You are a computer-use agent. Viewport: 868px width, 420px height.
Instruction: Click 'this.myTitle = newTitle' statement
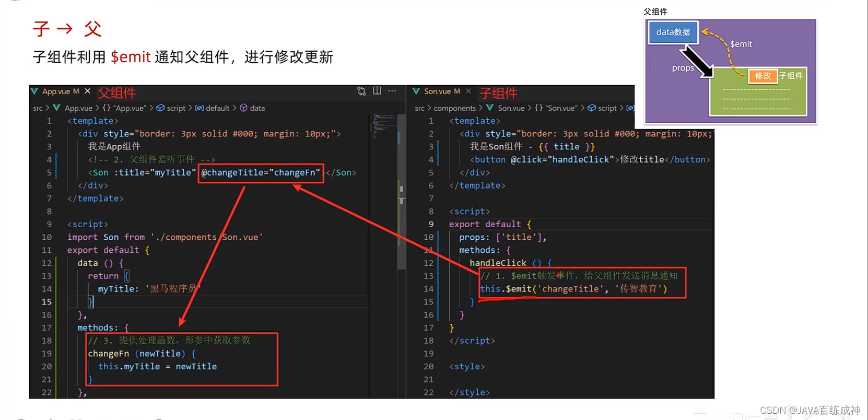click(157, 367)
